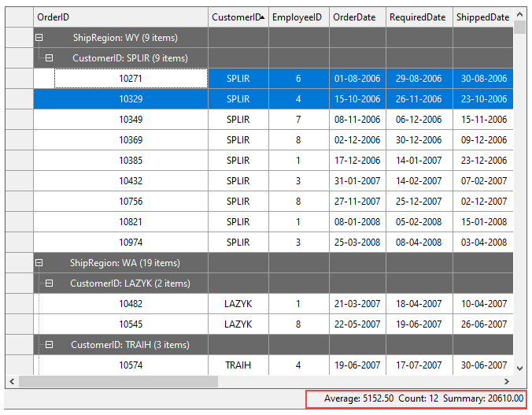Screen dimensions: 532x415
Task: Collapse the ShipRegion: WA group
Action: click(x=39, y=263)
